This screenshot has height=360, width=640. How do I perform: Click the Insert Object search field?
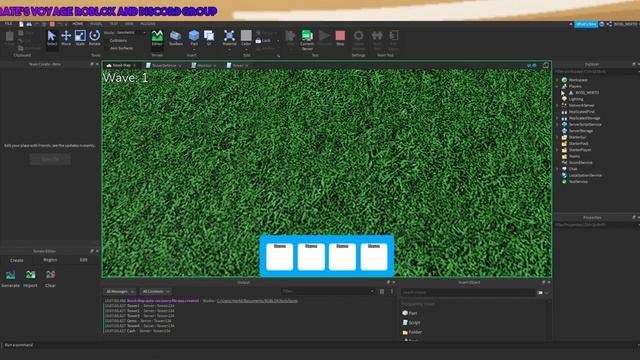(x=468, y=292)
